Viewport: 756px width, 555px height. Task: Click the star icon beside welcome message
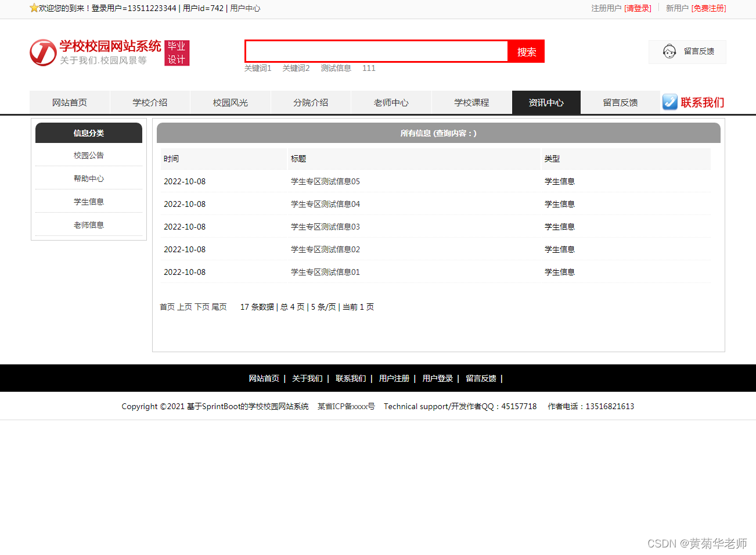(34, 8)
